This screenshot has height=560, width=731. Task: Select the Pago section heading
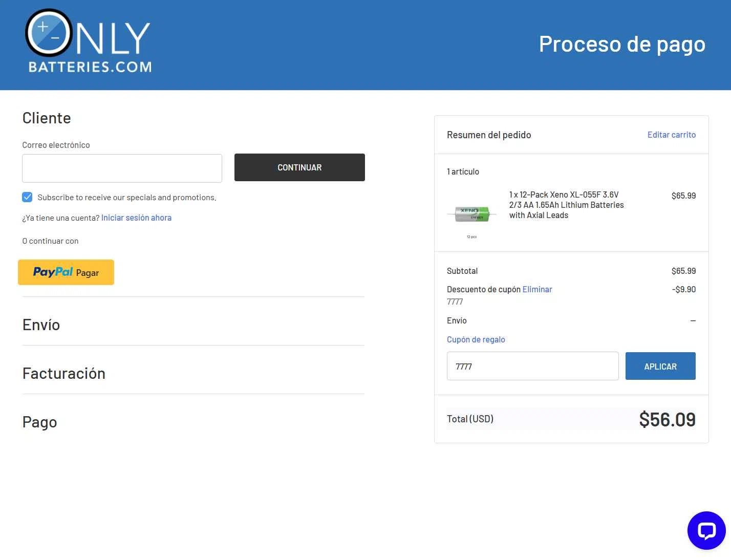click(x=40, y=422)
